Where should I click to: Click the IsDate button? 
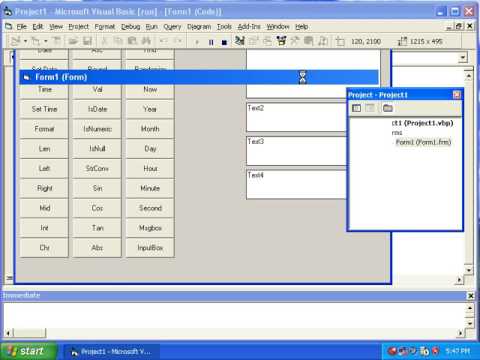97,109
